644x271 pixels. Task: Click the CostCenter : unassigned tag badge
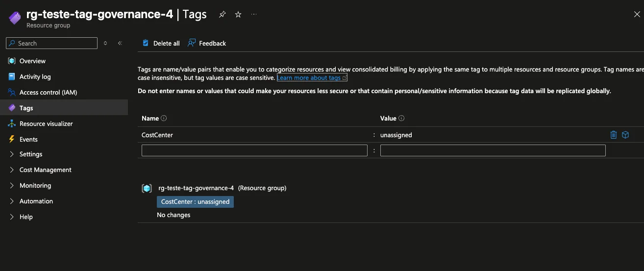(195, 201)
